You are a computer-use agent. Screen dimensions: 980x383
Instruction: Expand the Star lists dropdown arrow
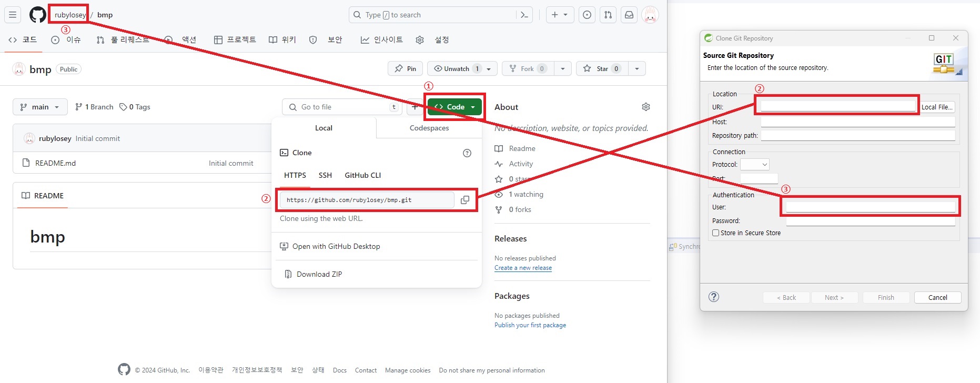click(x=637, y=68)
